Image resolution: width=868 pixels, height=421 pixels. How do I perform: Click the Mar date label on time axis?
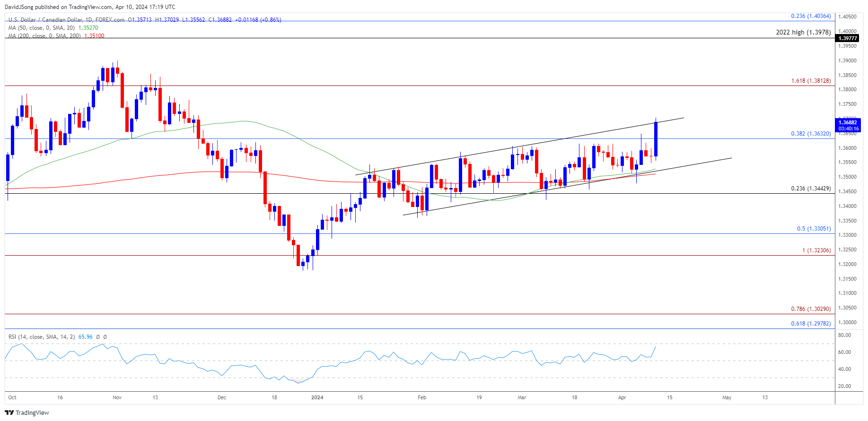pos(522,397)
